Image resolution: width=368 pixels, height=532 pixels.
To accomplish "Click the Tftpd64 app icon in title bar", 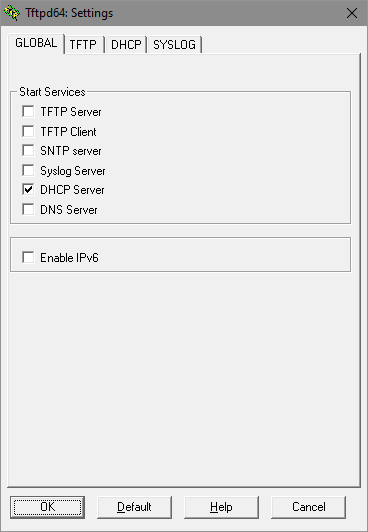I will [12, 13].
